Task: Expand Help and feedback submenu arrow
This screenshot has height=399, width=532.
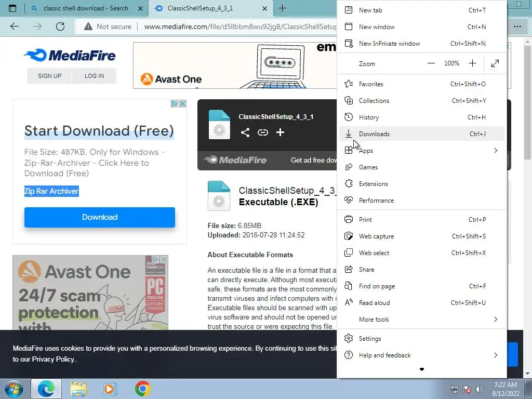Action: coord(496,355)
